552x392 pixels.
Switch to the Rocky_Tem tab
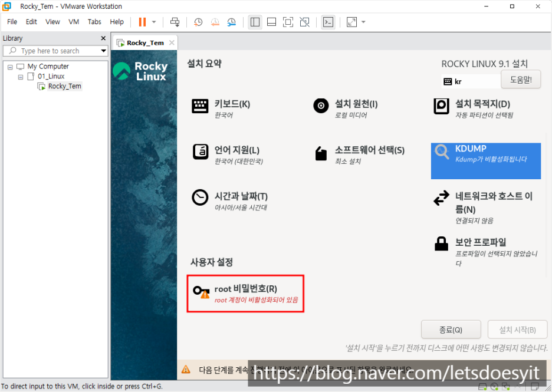tap(145, 43)
